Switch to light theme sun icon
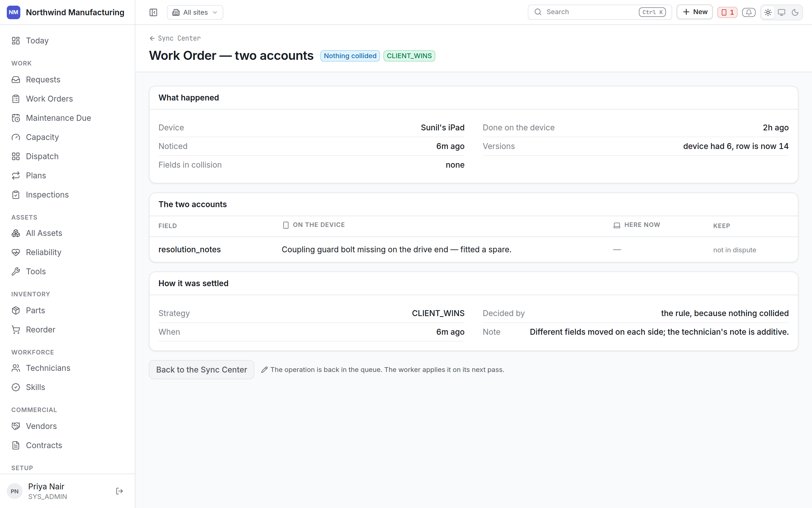The image size is (812, 508). (768, 12)
